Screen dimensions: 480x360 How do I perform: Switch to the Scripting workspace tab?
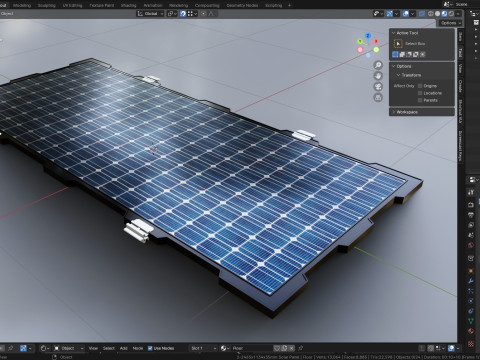click(273, 5)
